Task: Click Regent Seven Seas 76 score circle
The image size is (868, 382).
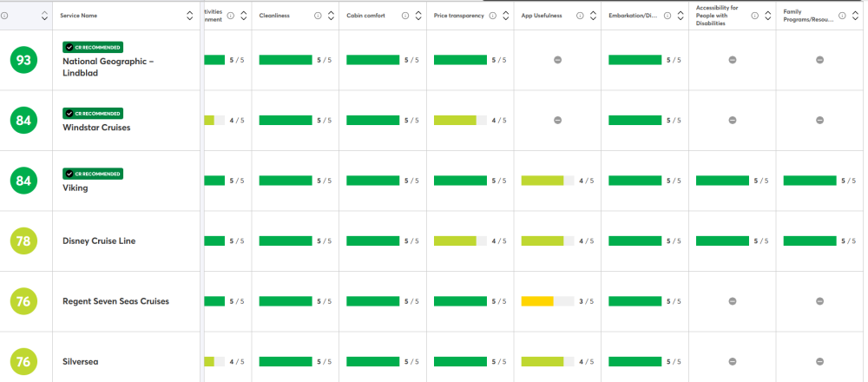Action: pos(23,301)
